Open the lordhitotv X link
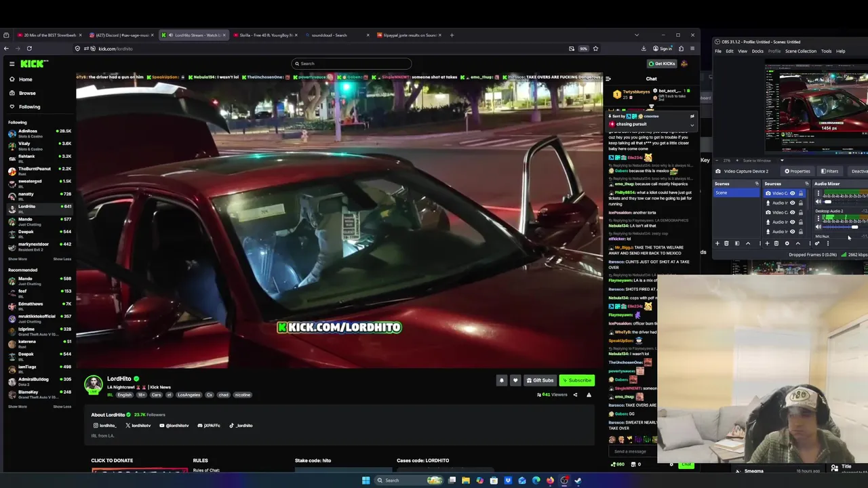The width and height of the screenshot is (868, 488). (138, 426)
